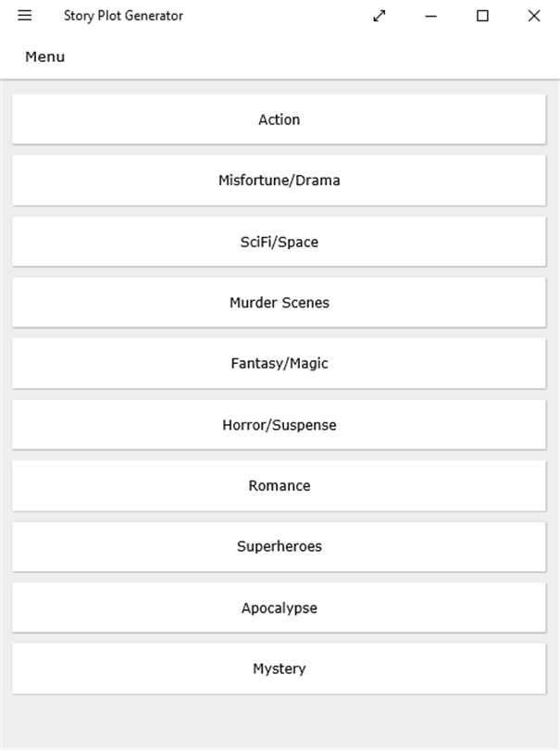Choose the Romance category button

(x=279, y=486)
